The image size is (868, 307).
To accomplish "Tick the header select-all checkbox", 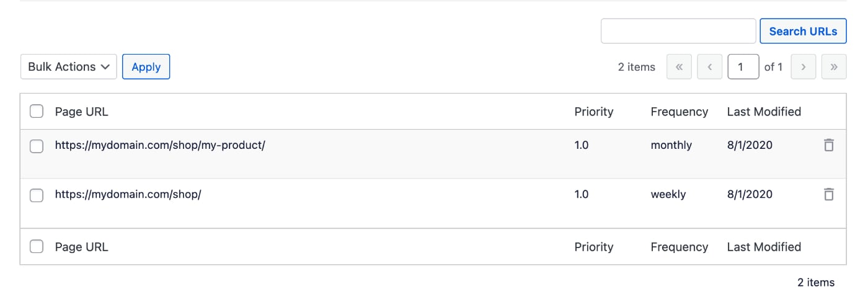I will coord(37,112).
